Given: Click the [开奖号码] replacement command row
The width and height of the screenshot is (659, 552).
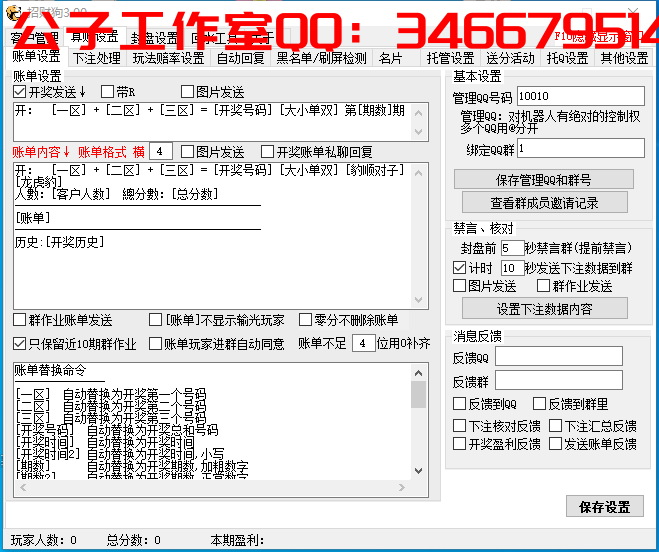Looking at the screenshot, I should (x=116, y=430).
